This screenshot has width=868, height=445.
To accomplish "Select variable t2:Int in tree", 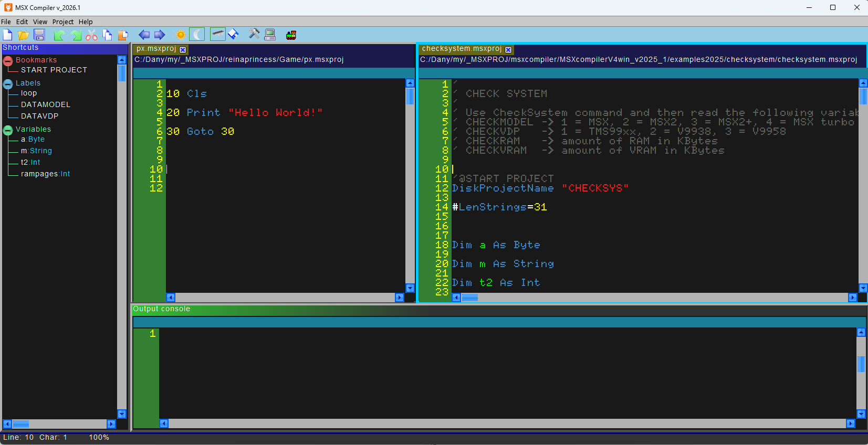I will [x=30, y=162].
